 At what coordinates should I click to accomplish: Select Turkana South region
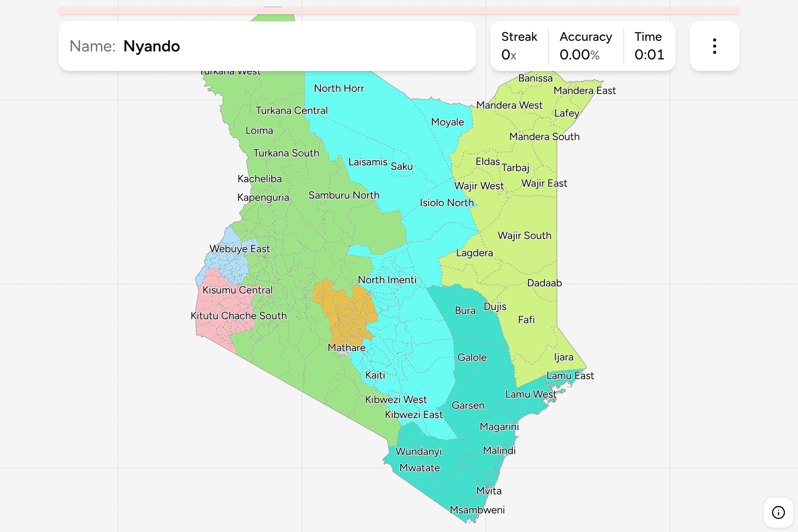286,153
